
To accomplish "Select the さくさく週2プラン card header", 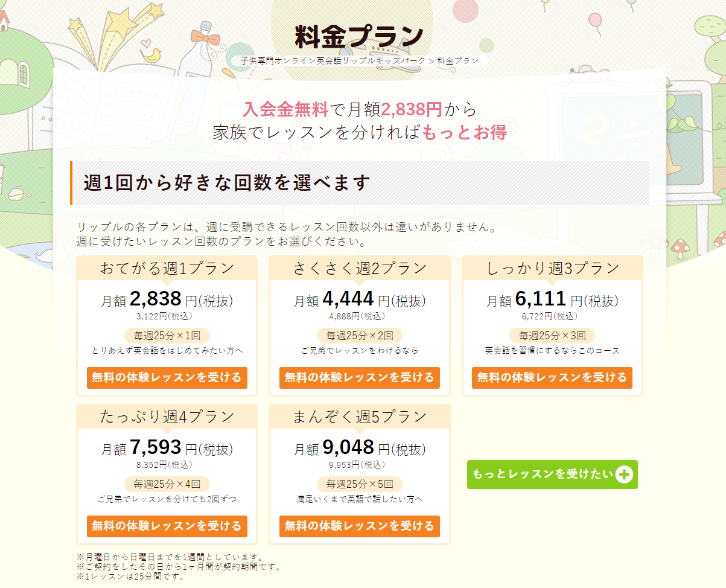I will coord(360,268).
